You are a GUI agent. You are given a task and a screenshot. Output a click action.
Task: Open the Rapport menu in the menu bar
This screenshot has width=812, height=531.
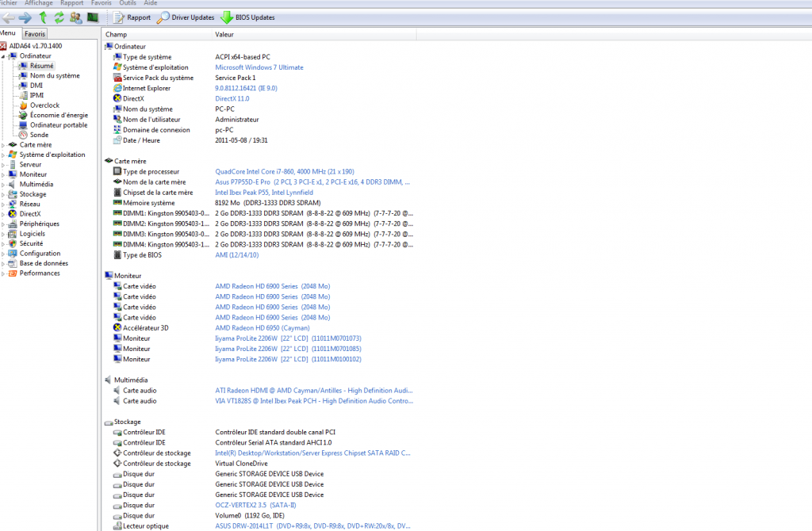pos(71,3)
